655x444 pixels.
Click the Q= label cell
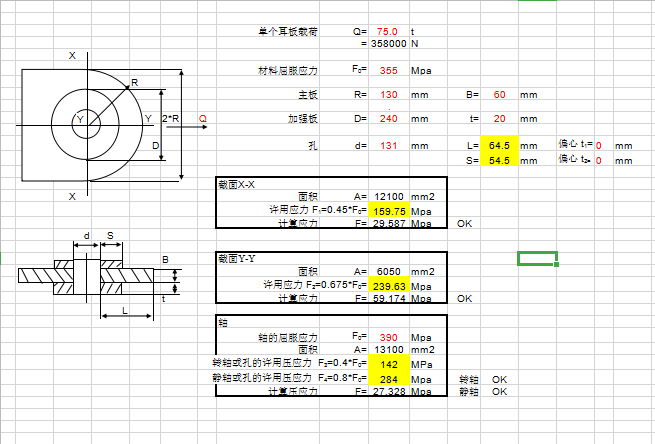[x=360, y=32]
